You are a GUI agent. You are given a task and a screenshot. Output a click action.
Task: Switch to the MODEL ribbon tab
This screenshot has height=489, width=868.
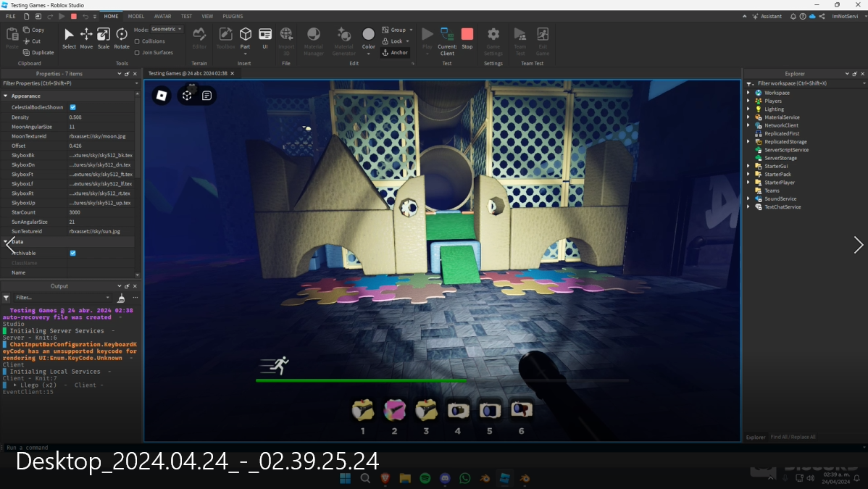tap(136, 17)
